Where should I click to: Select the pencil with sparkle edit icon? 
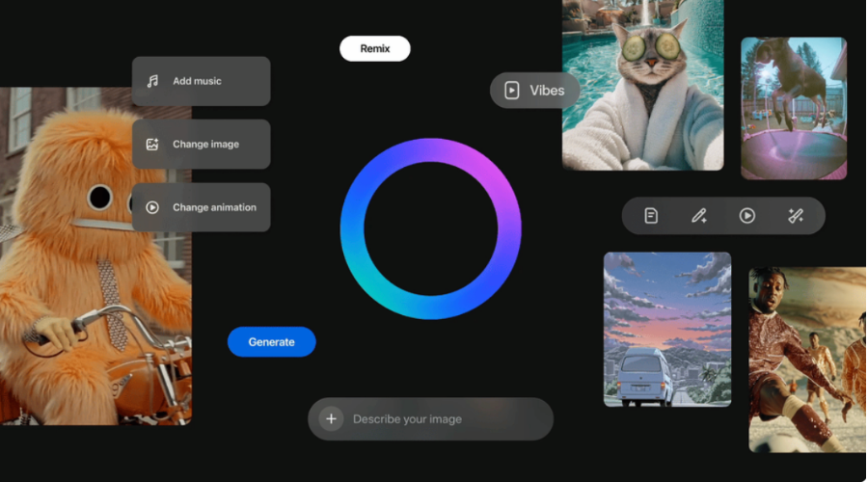coord(699,216)
